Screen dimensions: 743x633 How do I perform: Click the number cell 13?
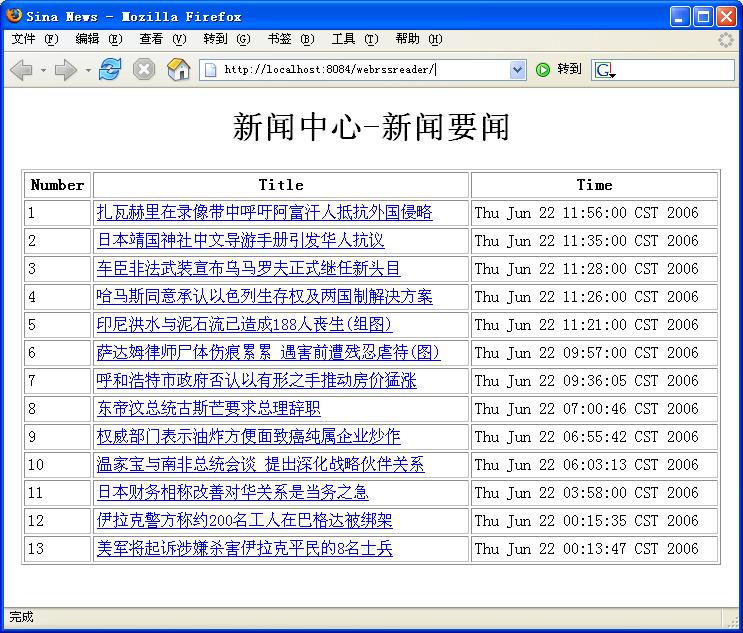(57, 548)
